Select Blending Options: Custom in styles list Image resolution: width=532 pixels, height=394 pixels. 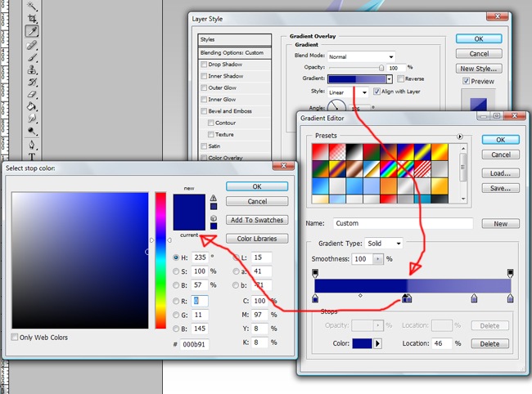pos(235,52)
